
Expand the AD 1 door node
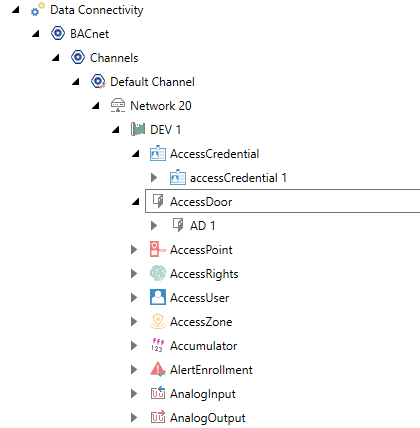click(x=154, y=226)
